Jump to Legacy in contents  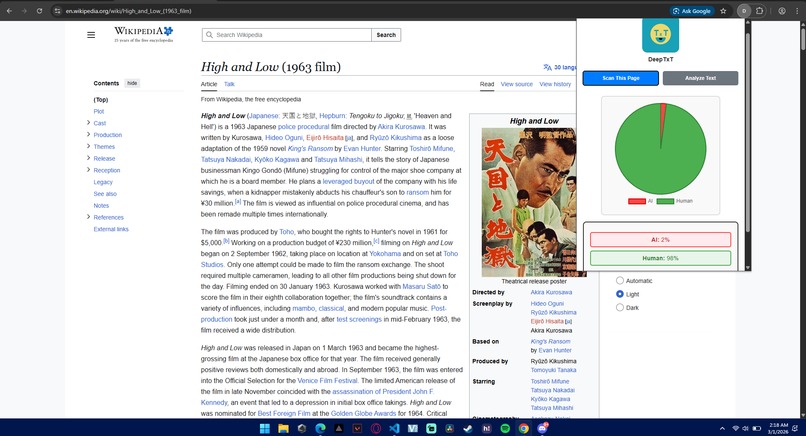point(103,182)
